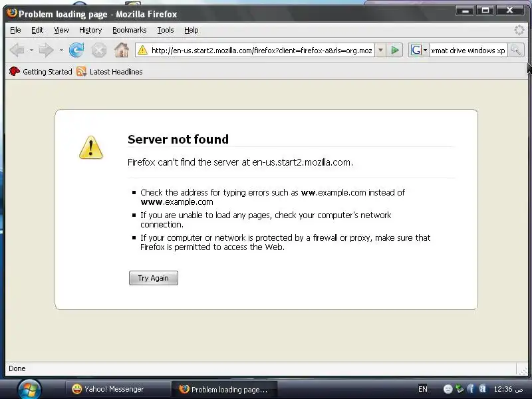
Task: Open the View menu
Action: (x=61, y=30)
